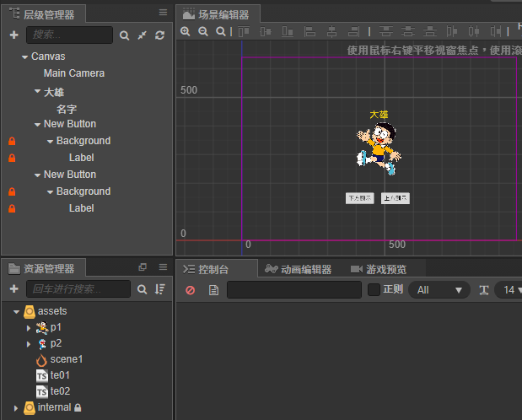Open the hierarchy panel hamburger menu

[x=163, y=13]
